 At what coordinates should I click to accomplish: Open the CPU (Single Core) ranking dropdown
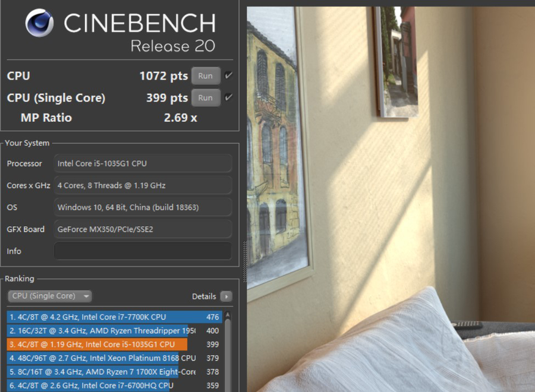[50, 296]
